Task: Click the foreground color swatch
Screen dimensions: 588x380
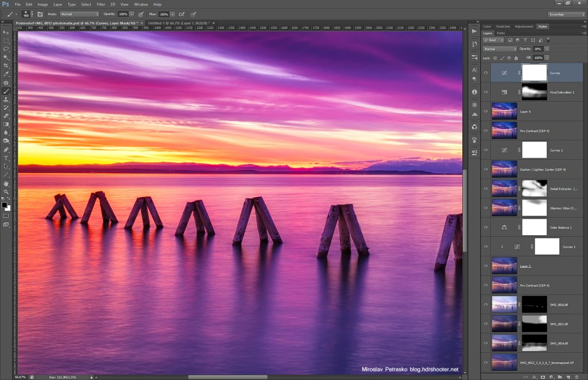Action: tap(5, 204)
